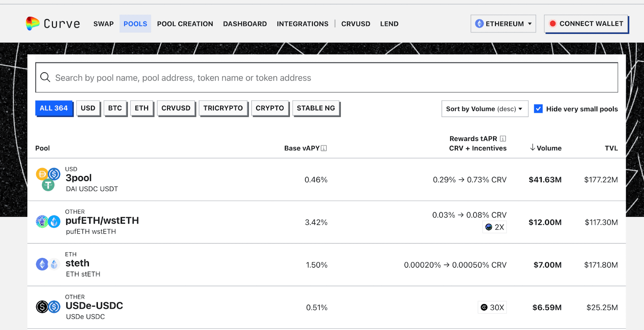Click pufETH/wstETH TVL $117.30M
644x330 pixels.
pyautogui.click(x=601, y=222)
